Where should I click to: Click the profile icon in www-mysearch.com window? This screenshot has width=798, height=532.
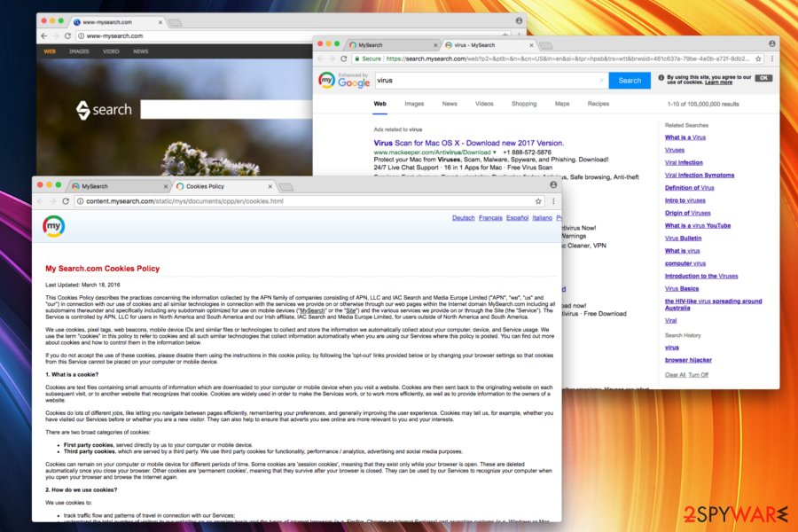tap(519, 20)
